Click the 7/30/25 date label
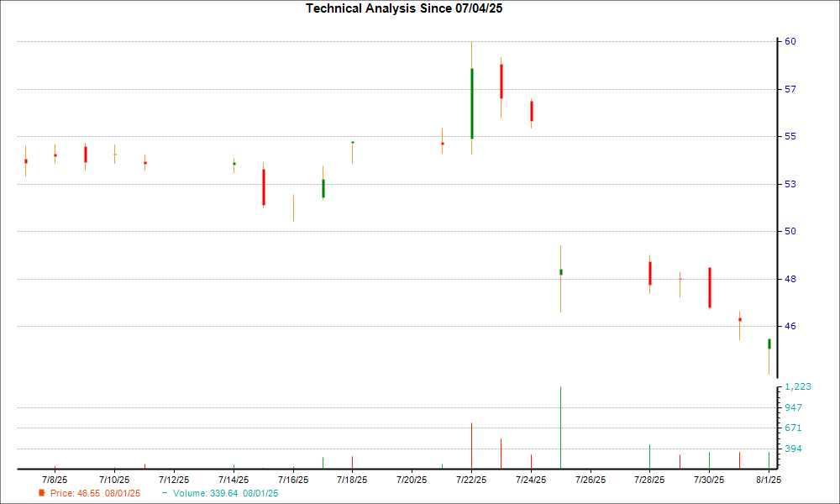The height and width of the screenshot is (504, 840). [x=709, y=480]
